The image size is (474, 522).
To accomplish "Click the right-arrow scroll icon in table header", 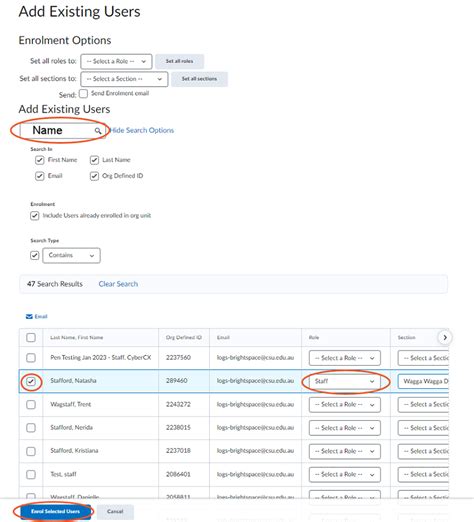I will 445,337.
